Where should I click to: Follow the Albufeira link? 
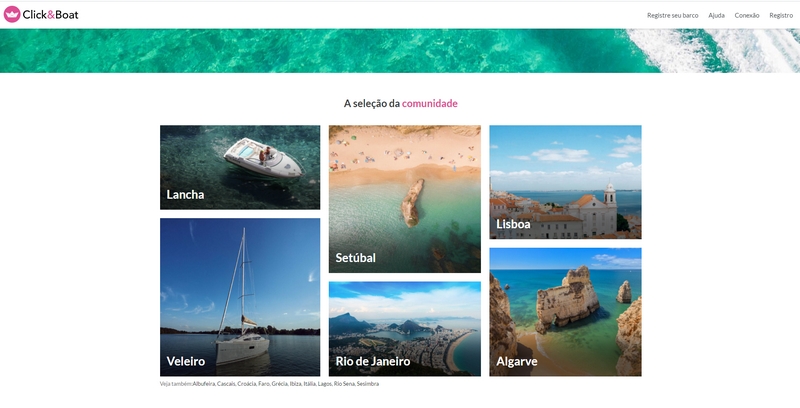204,384
